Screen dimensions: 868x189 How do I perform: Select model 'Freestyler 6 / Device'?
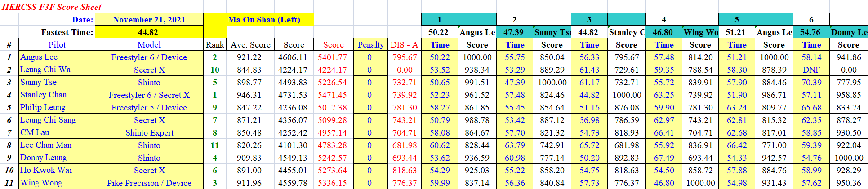click(x=149, y=57)
